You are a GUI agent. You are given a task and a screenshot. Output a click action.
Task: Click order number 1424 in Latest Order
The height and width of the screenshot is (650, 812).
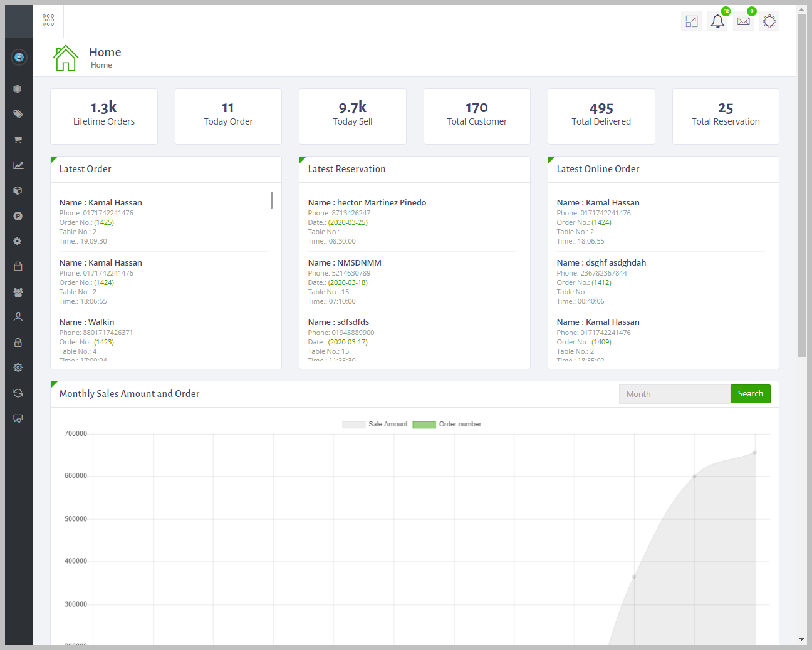[x=104, y=282]
